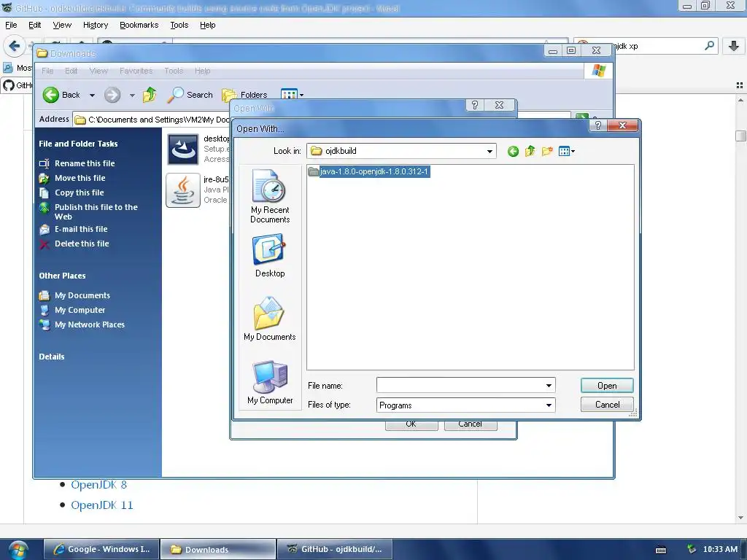This screenshot has height=560, width=747.
Task: Click Back button in Downloads window
Action: pyautogui.click(x=61, y=95)
